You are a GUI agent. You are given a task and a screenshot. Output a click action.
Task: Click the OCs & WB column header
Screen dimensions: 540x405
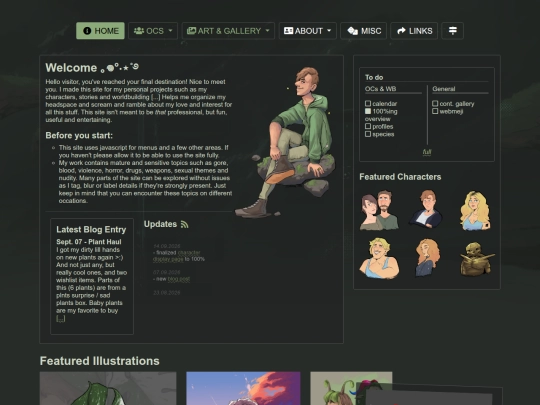[381, 89]
